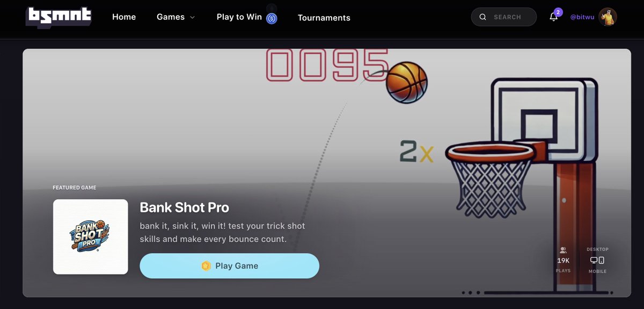Viewport: 644px width, 309px height.
Task: Click the search magnifier icon
Action: point(482,17)
